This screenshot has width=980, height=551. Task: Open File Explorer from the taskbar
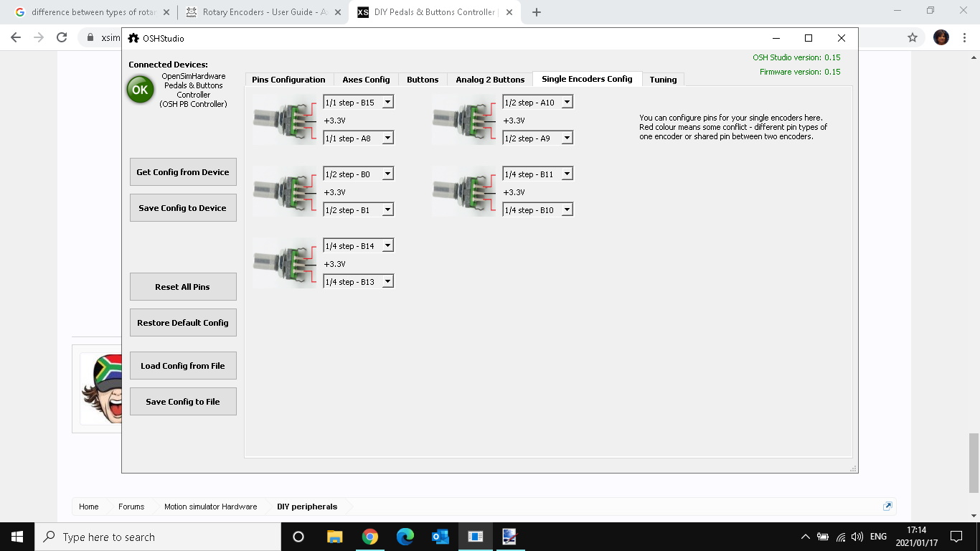pyautogui.click(x=334, y=537)
